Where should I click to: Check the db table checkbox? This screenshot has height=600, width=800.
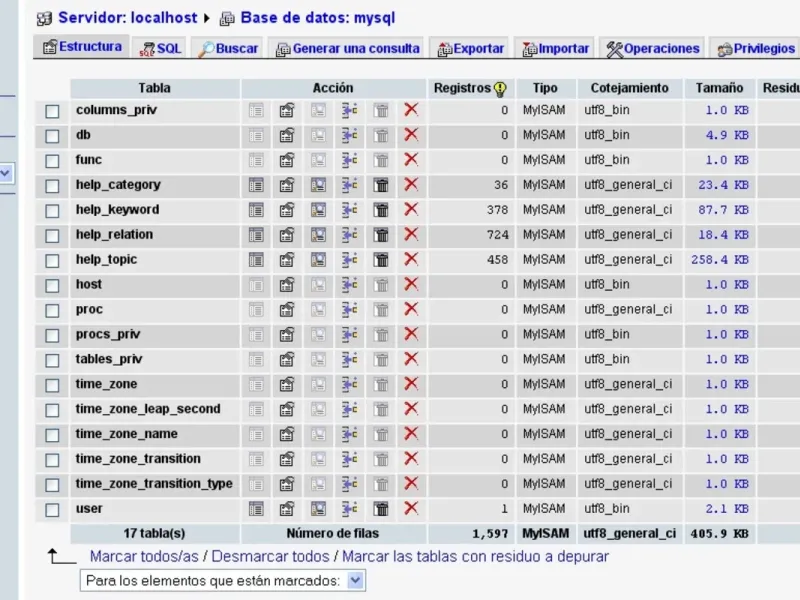(52, 136)
